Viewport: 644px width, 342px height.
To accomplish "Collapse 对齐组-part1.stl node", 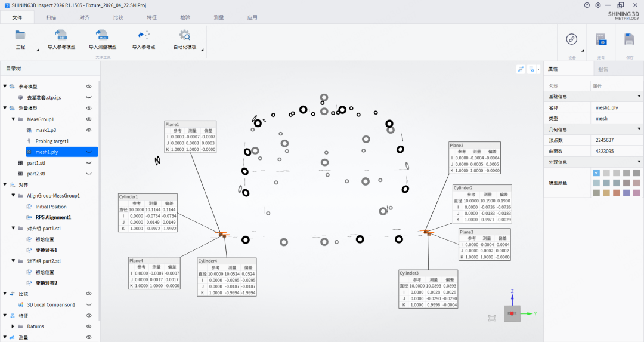I will tap(13, 228).
